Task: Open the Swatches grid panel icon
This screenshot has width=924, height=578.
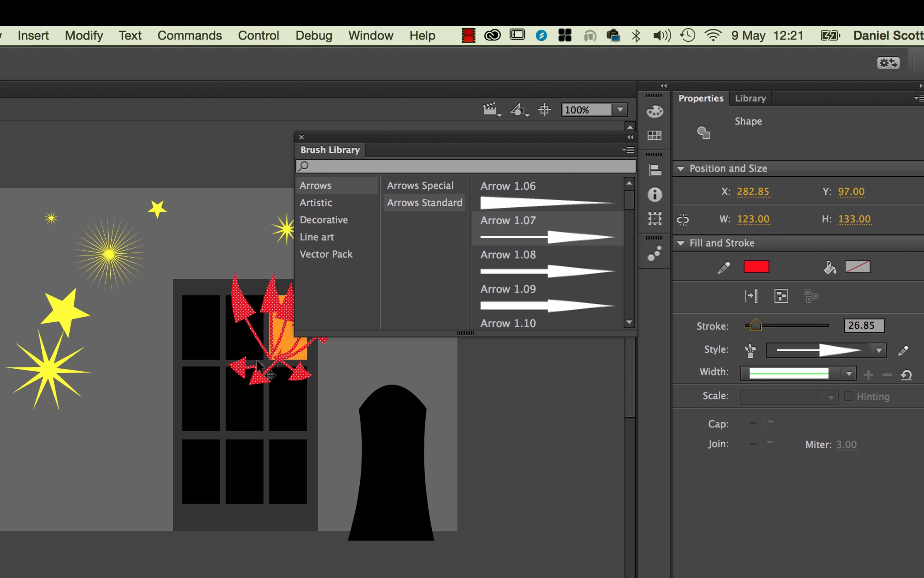Action: pyautogui.click(x=654, y=135)
